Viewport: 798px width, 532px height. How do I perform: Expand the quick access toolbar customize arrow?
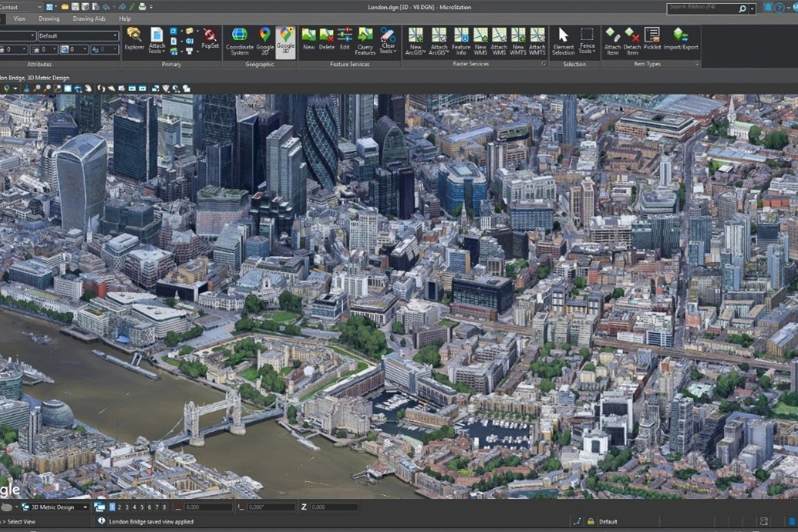(x=151, y=7)
